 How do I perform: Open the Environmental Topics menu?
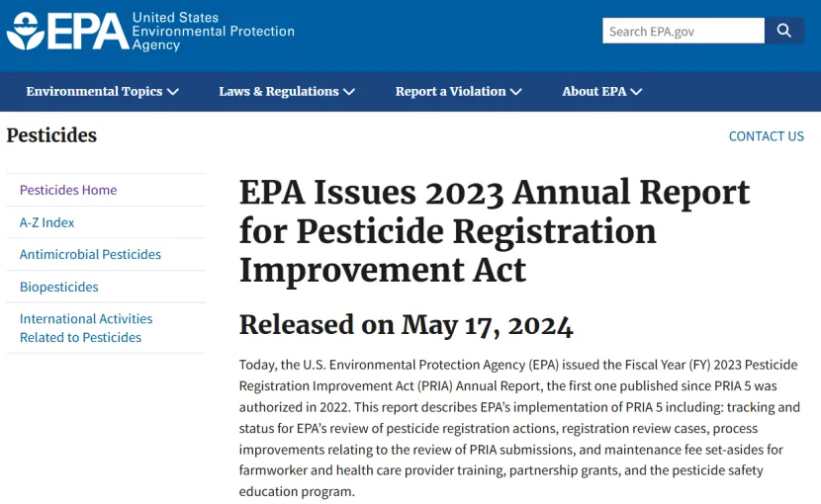[94, 92]
